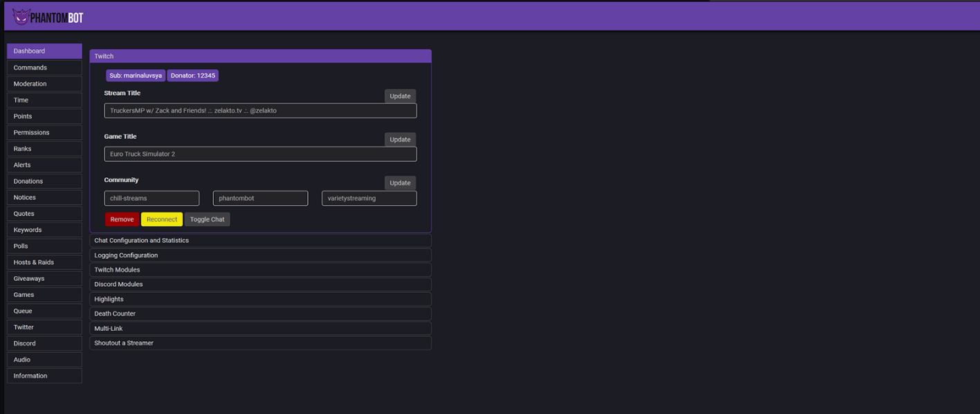Edit the varietystreaming community field
Image resolution: width=980 pixels, height=414 pixels.
pyautogui.click(x=369, y=199)
